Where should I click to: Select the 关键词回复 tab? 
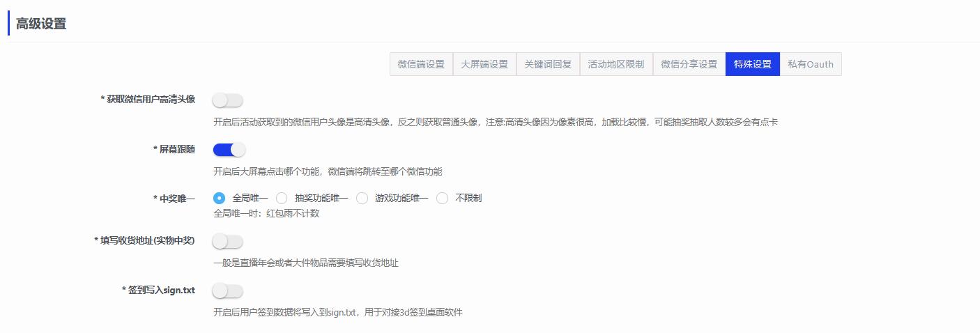point(548,64)
